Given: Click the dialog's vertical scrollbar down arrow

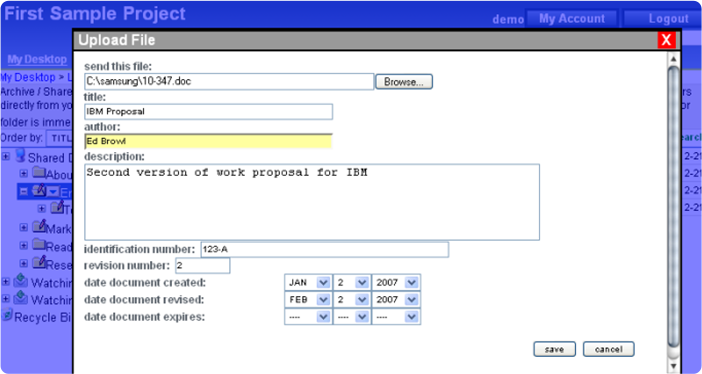Looking at the screenshot, I should 673,365.
